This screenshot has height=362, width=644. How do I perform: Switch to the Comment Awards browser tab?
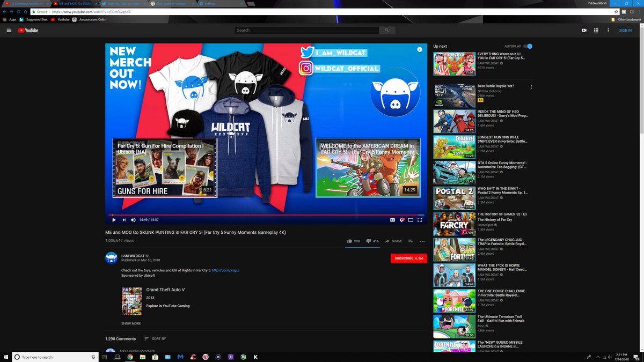pos(26,3)
